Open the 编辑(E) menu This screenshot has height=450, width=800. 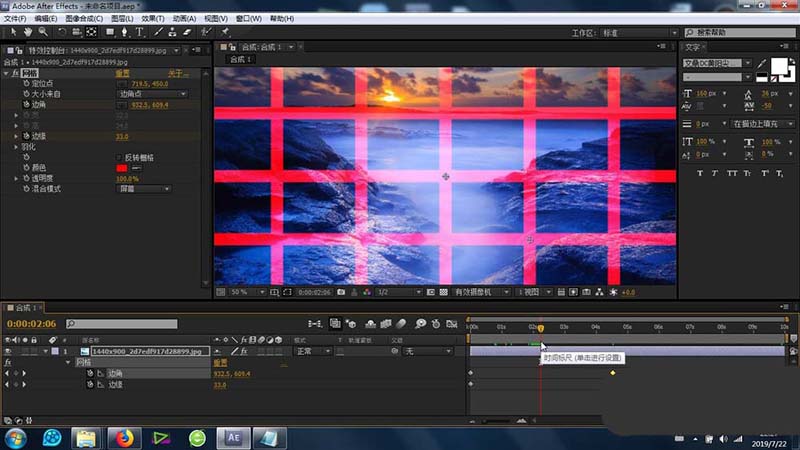[x=45, y=18]
